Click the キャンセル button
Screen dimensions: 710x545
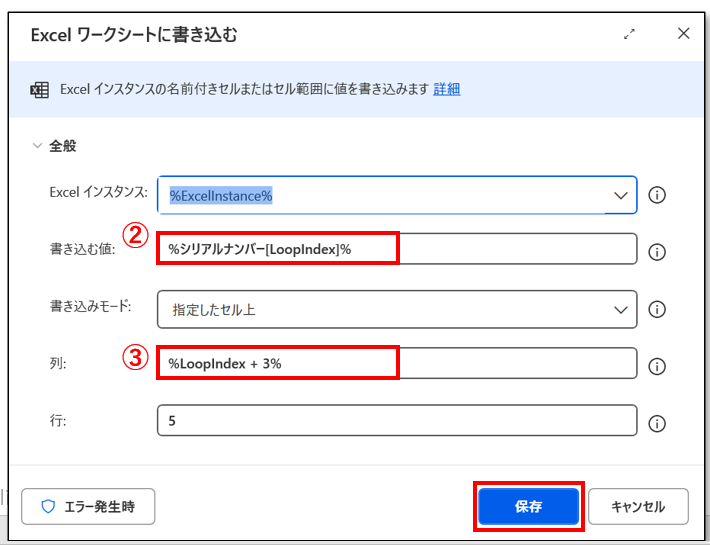click(637, 507)
